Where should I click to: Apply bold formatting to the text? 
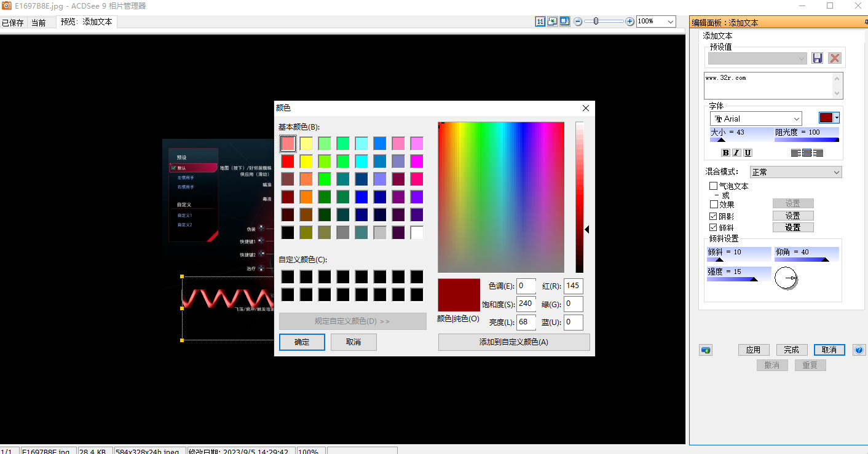[725, 152]
